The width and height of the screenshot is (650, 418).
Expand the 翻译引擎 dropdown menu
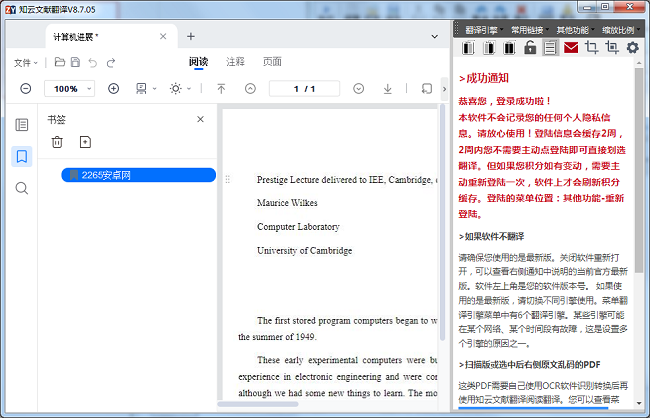tap(483, 30)
